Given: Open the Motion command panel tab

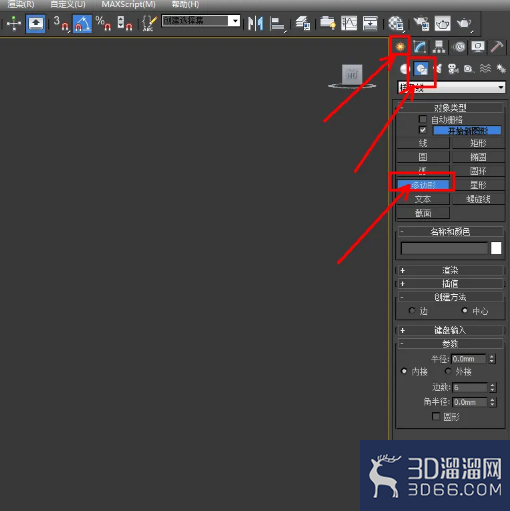Looking at the screenshot, I should click(459, 47).
